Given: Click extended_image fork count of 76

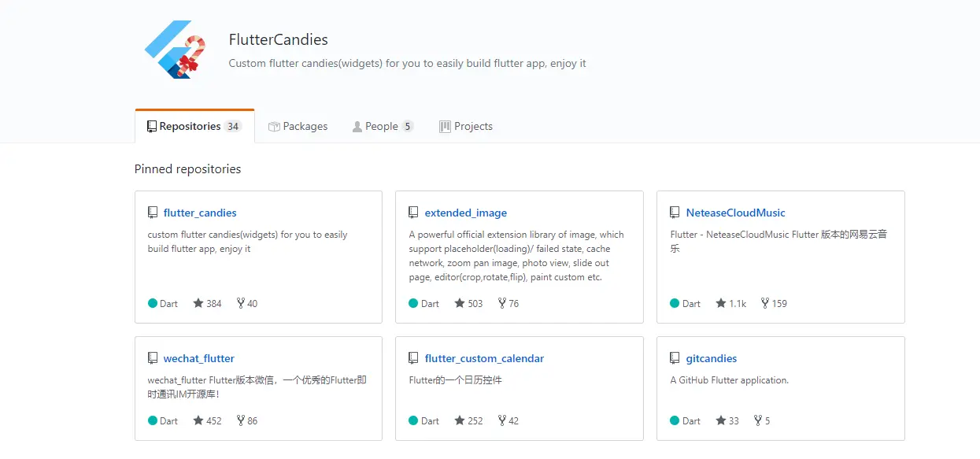Looking at the screenshot, I should [x=508, y=303].
